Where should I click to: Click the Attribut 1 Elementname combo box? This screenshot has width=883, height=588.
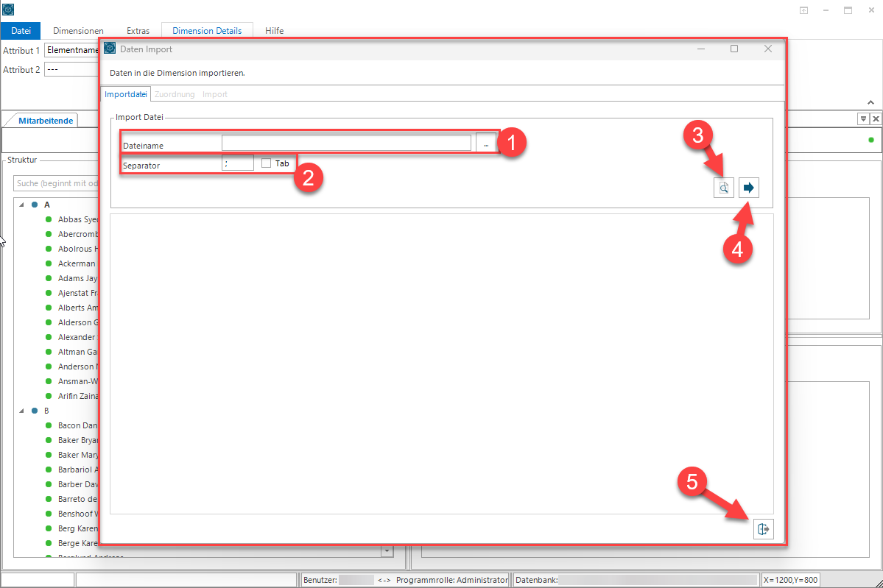click(72, 50)
